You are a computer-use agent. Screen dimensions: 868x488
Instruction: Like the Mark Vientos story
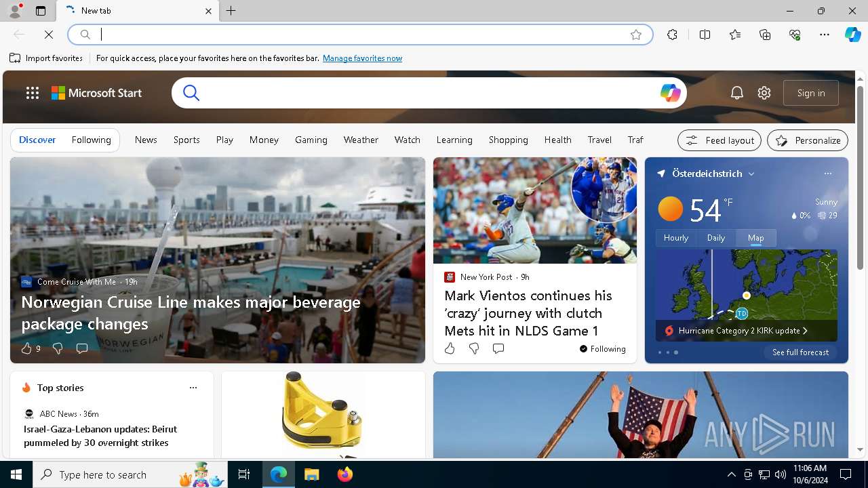[450, 348]
